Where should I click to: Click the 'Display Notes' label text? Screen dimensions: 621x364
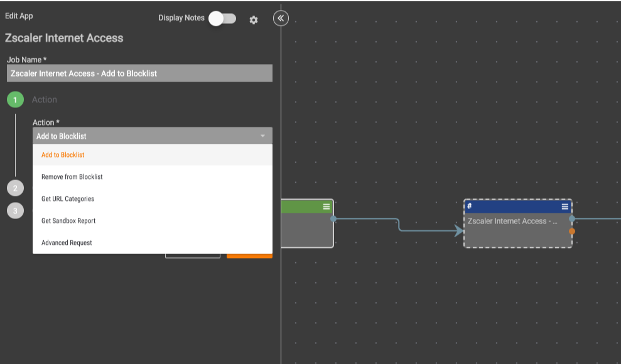click(x=181, y=18)
